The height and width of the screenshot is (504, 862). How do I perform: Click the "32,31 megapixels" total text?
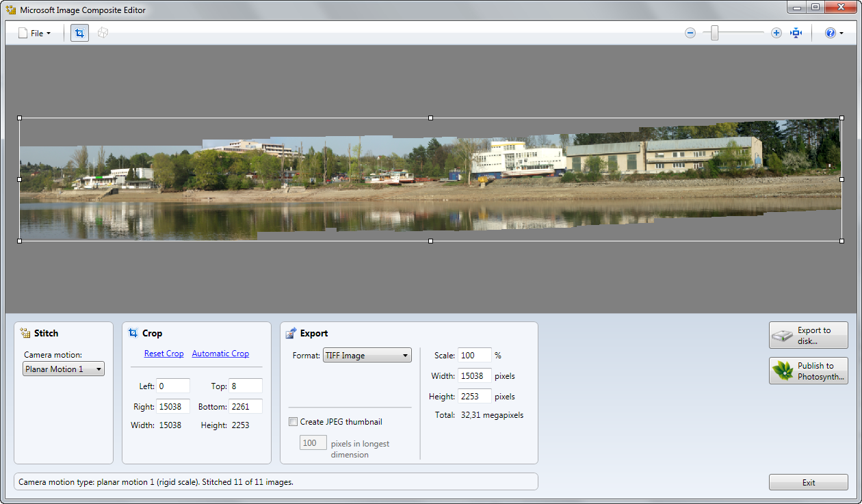(492, 415)
